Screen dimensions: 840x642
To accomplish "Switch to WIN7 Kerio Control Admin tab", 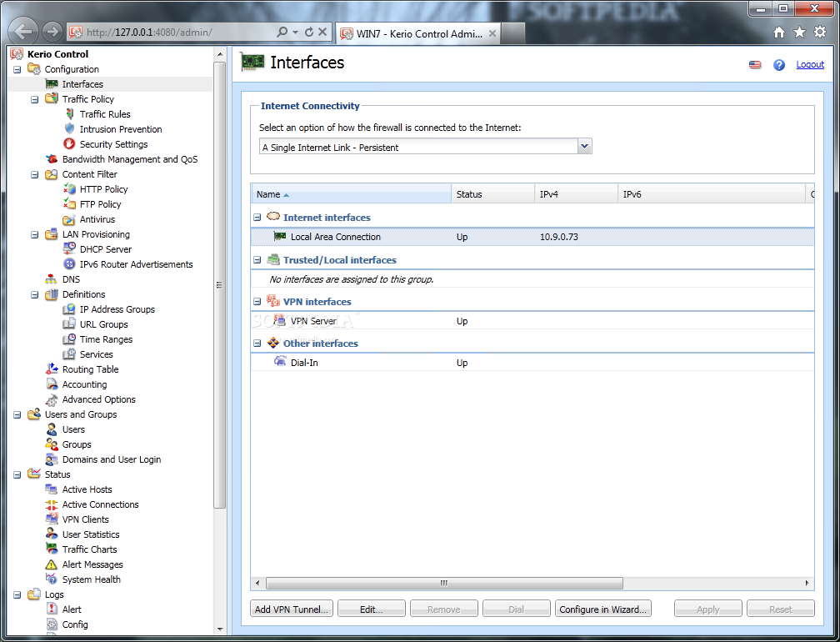I will coord(419,33).
